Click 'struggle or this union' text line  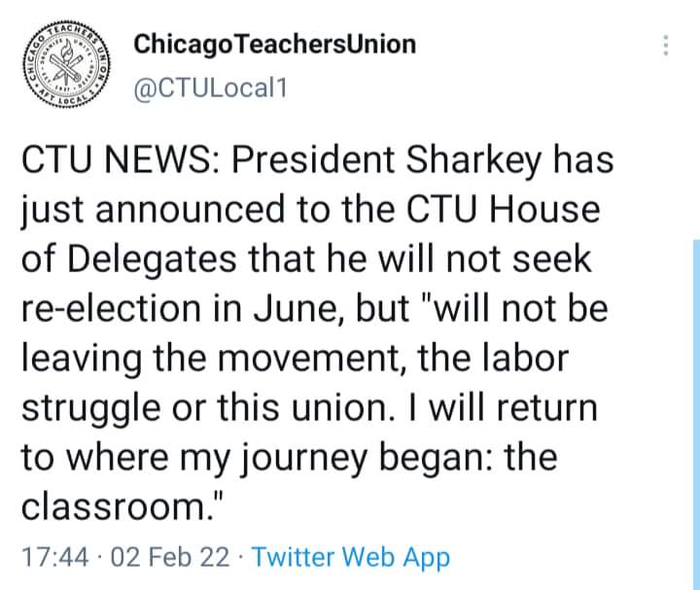pos(208,408)
